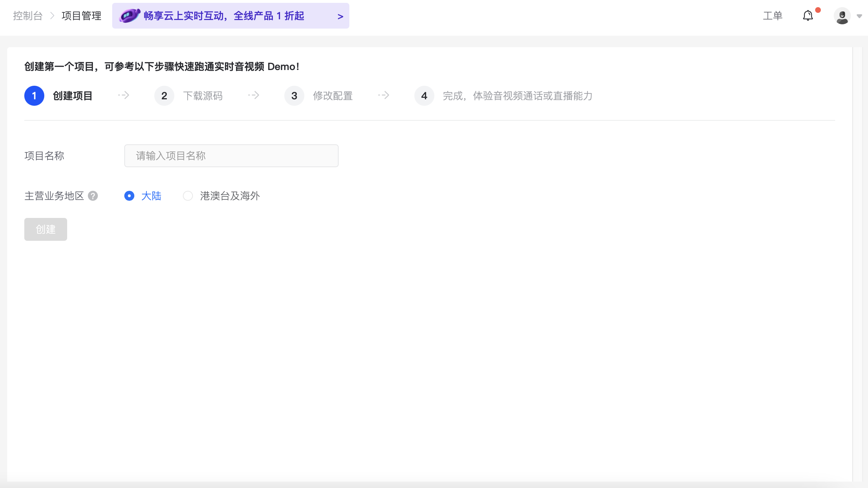
Task: Click 项目管理 breadcrumb item
Action: click(81, 16)
